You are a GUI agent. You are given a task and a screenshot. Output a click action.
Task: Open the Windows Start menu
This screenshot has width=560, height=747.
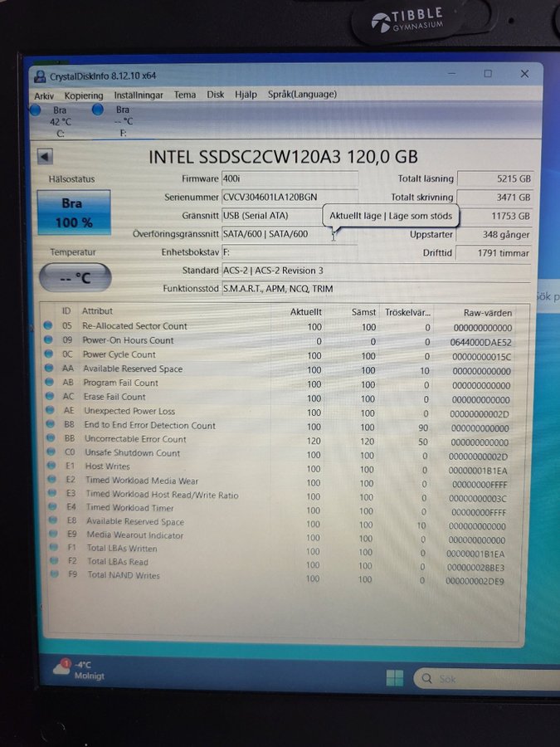tap(395, 678)
